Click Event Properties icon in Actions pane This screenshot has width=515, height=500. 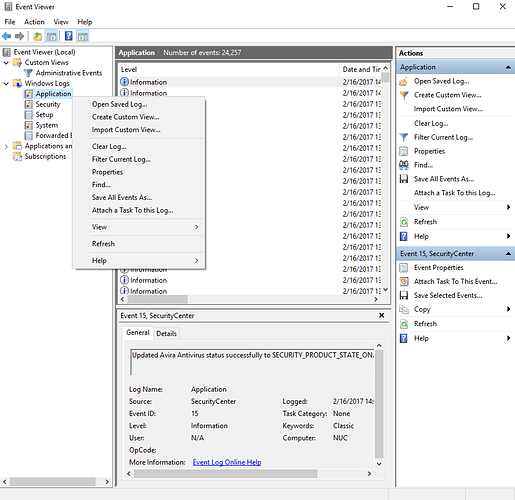(404, 268)
